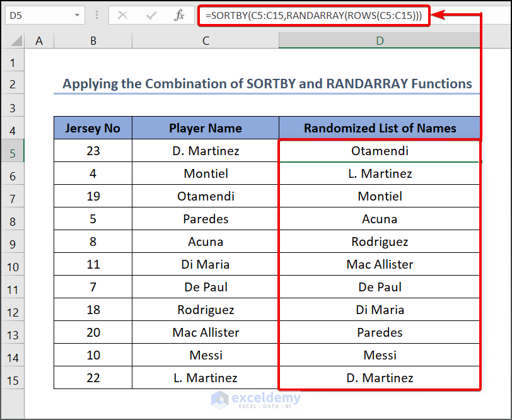Select row 12 header
The image size is (512, 420).
point(13,310)
